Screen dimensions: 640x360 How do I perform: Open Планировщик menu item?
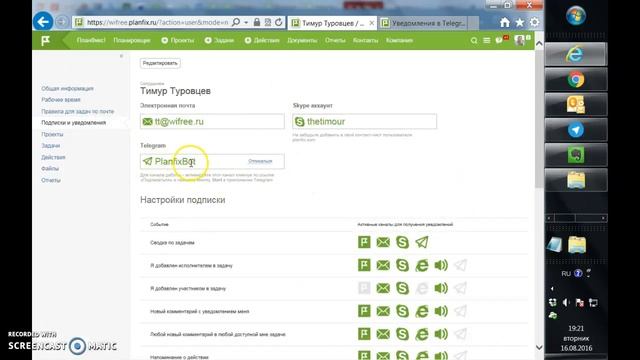click(x=132, y=40)
